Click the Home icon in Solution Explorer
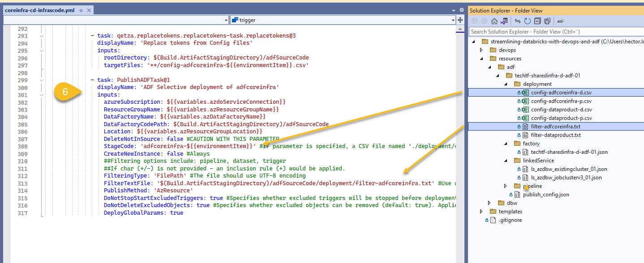 pyautogui.click(x=494, y=21)
